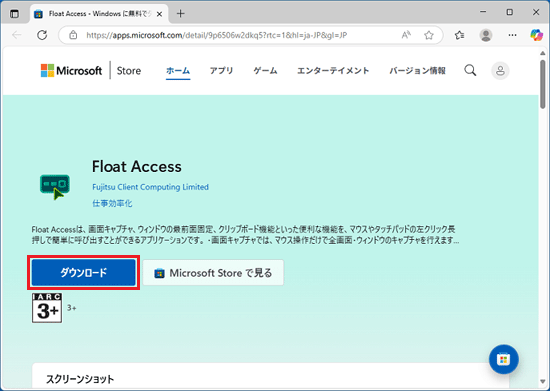Screen dimensions: 550x391
Task: Open the store search magnifier
Action: (x=470, y=70)
